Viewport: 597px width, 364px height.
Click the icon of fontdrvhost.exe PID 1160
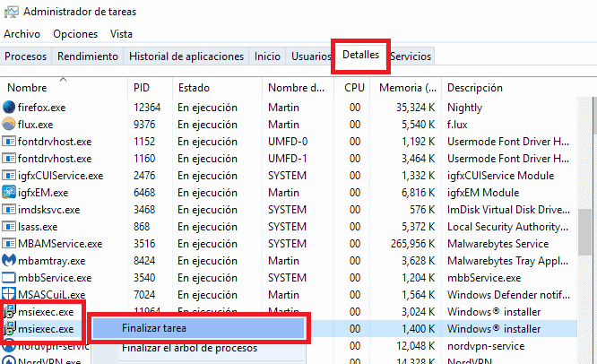[x=9, y=159]
